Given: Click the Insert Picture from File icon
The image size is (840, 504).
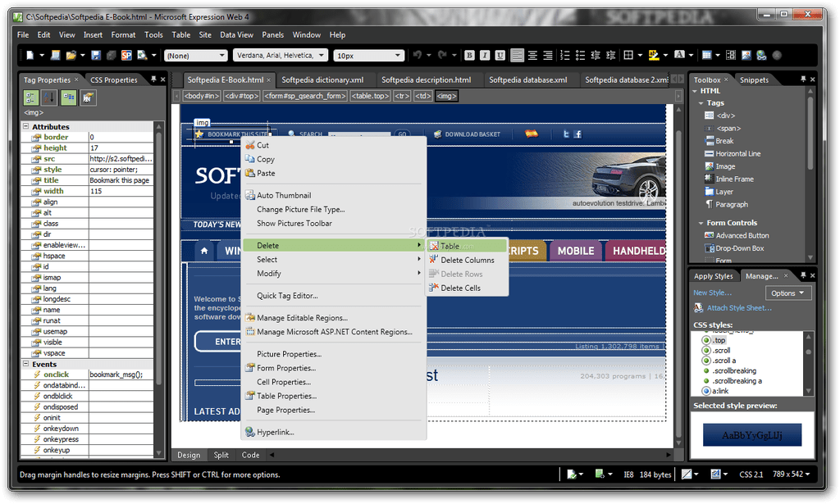Looking at the screenshot, I should pos(746,55).
